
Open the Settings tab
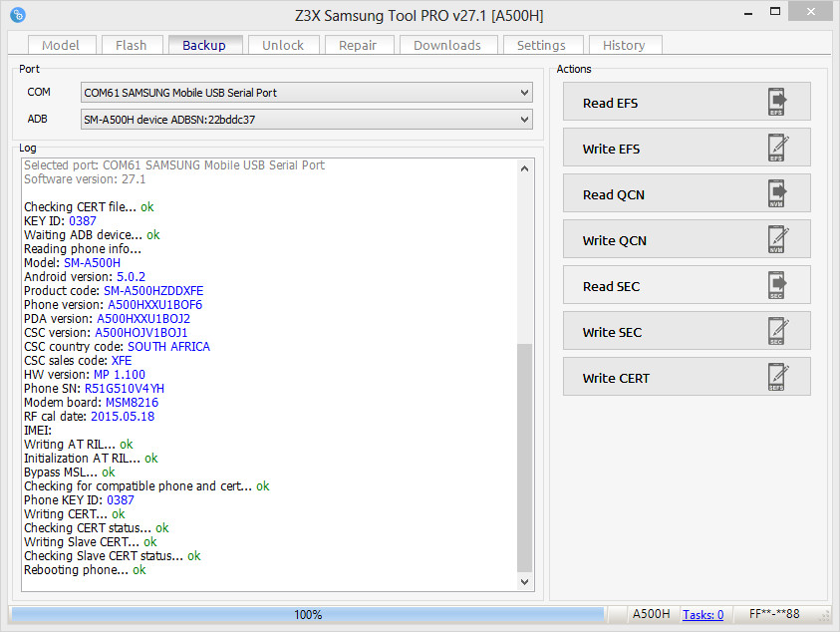coord(542,44)
